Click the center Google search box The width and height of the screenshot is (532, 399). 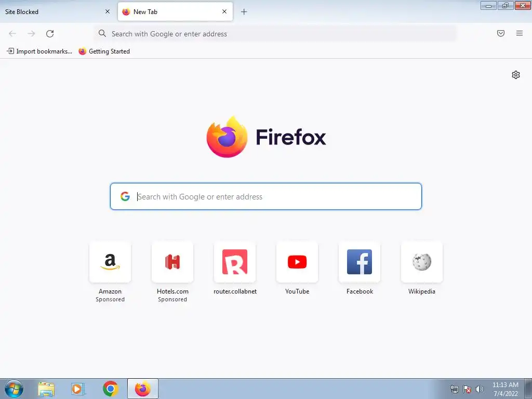tap(265, 196)
